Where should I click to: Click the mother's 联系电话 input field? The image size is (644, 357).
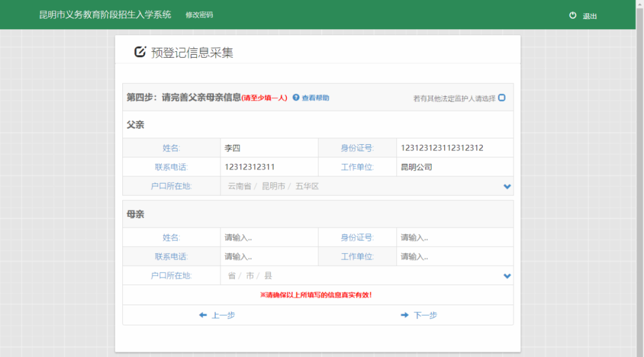(268, 256)
